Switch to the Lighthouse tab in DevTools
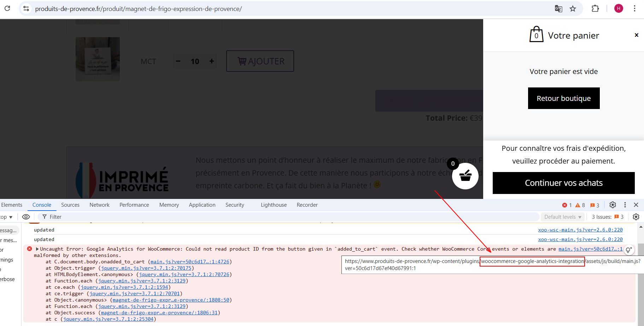This screenshot has height=326, width=644. [x=274, y=205]
